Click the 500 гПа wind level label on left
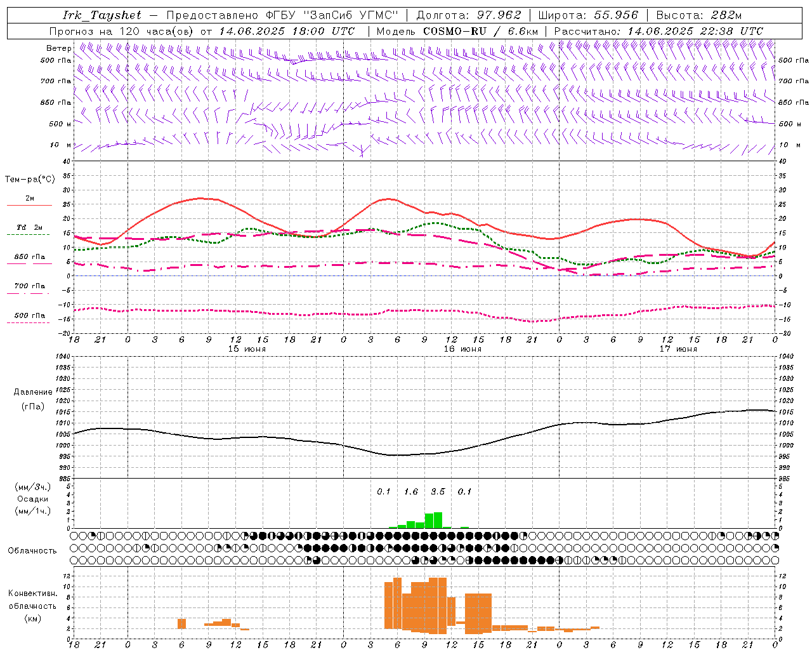This screenshot has width=812, height=650. point(56,60)
